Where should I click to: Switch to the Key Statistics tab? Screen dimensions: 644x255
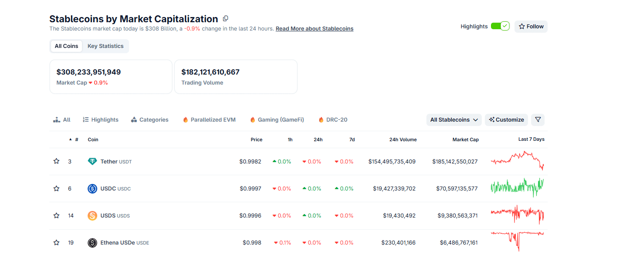coord(106,46)
